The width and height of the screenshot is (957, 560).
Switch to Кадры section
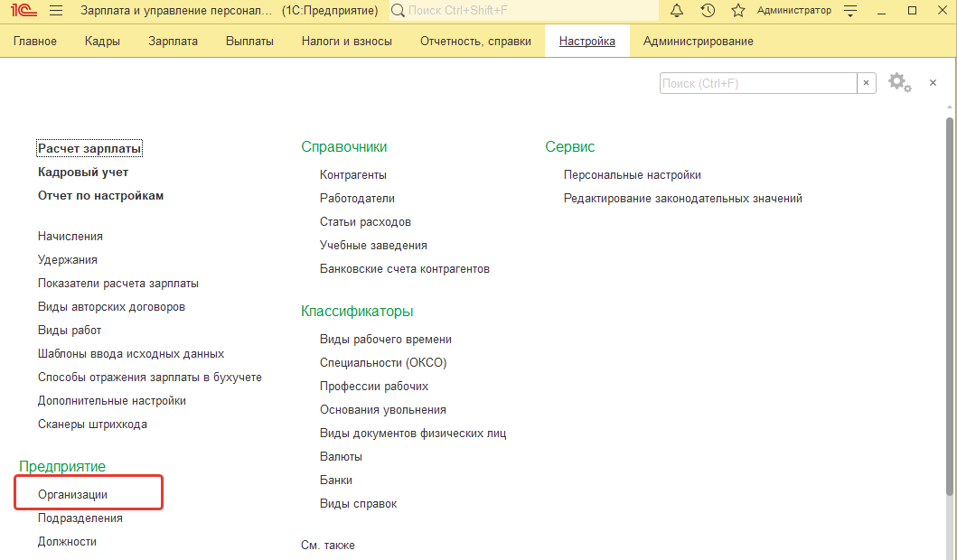tap(102, 41)
